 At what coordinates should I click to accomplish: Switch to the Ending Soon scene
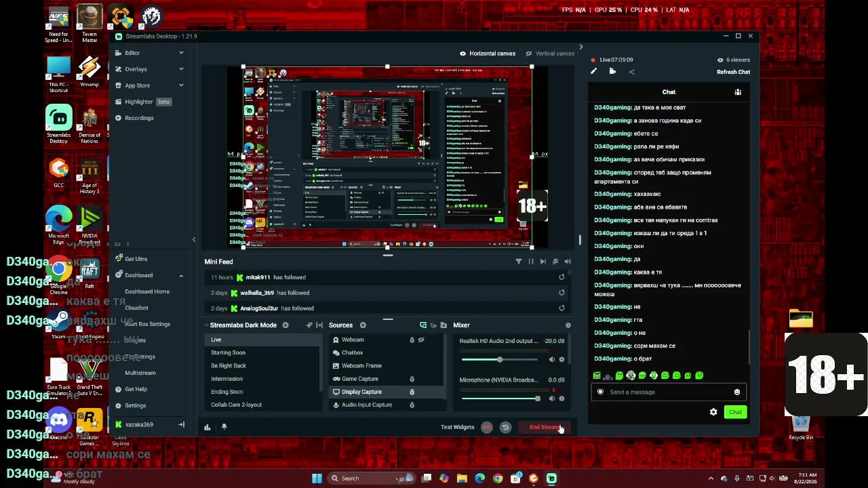tap(262, 392)
